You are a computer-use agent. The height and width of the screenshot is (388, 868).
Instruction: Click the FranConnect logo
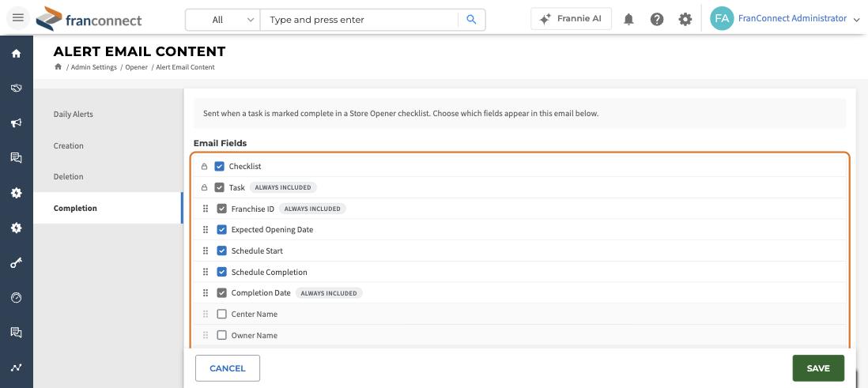pos(89,20)
